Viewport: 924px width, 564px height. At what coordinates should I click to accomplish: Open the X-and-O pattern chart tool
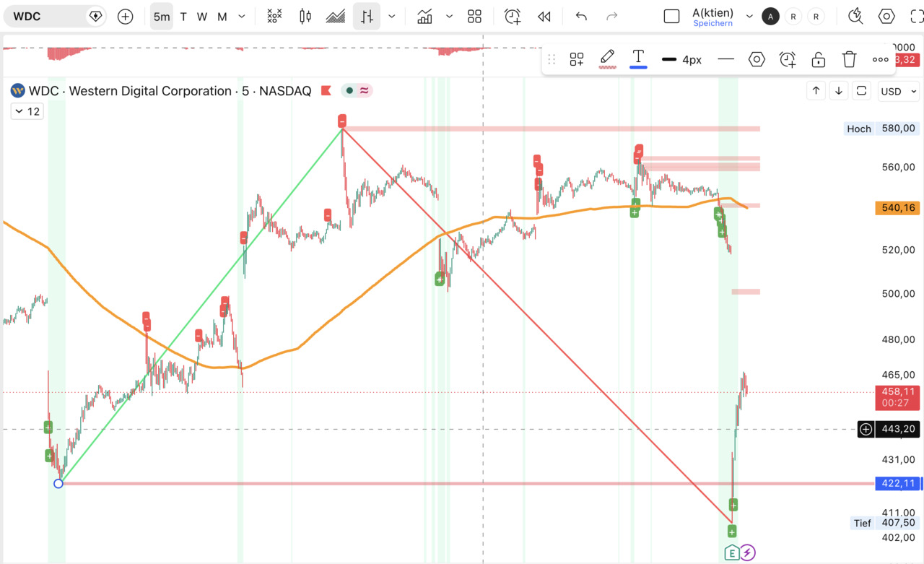tap(274, 16)
